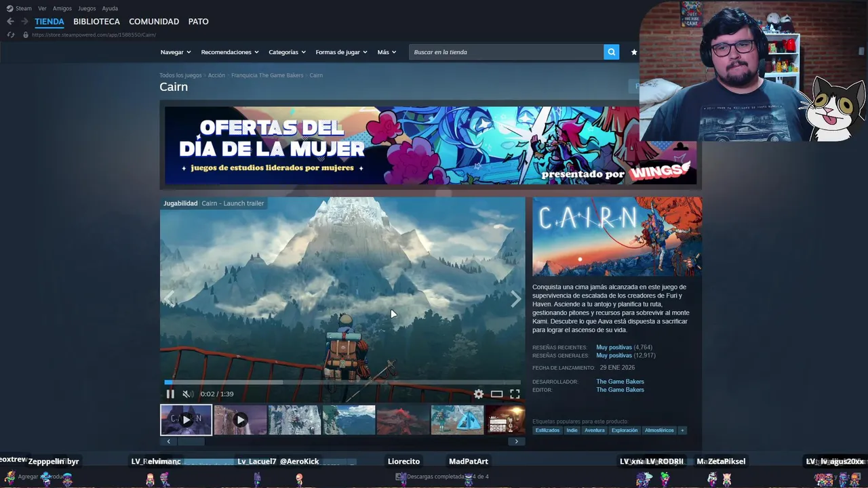Select the red mountain screenshot thumbnail
Viewport: 868px width, 488px height.
pyautogui.click(x=403, y=420)
